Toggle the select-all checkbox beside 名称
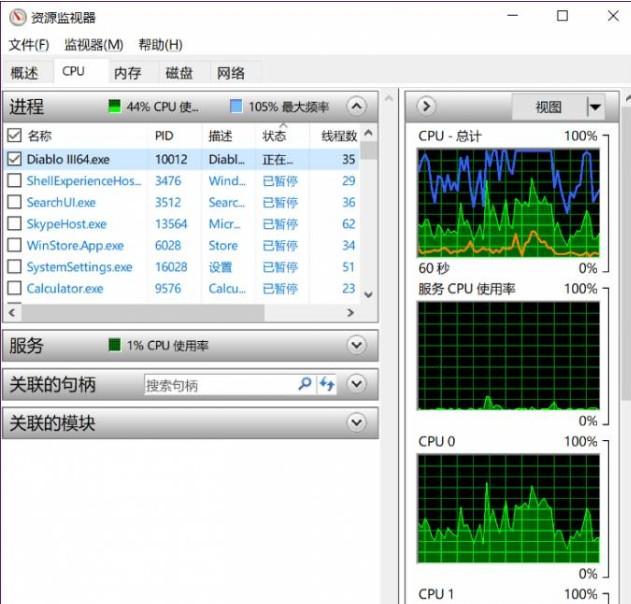Viewport: 631px width, 604px height. click(14, 135)
